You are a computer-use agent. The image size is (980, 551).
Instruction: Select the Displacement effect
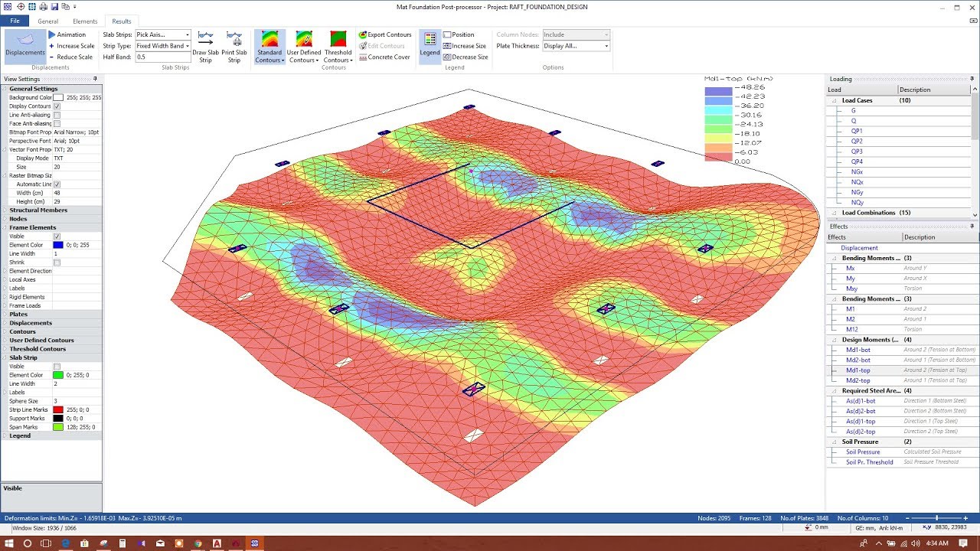click(x=859, y=248)
